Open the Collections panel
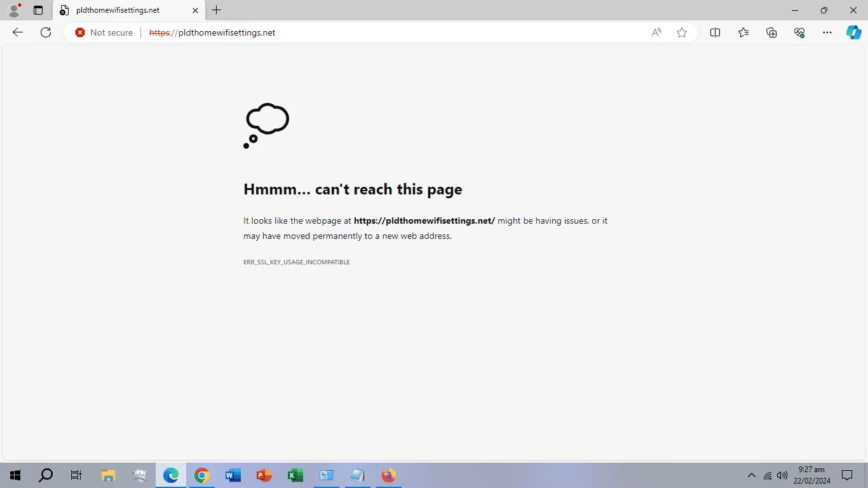The height and width of the screenshot is (488, 868). point(771,32)
